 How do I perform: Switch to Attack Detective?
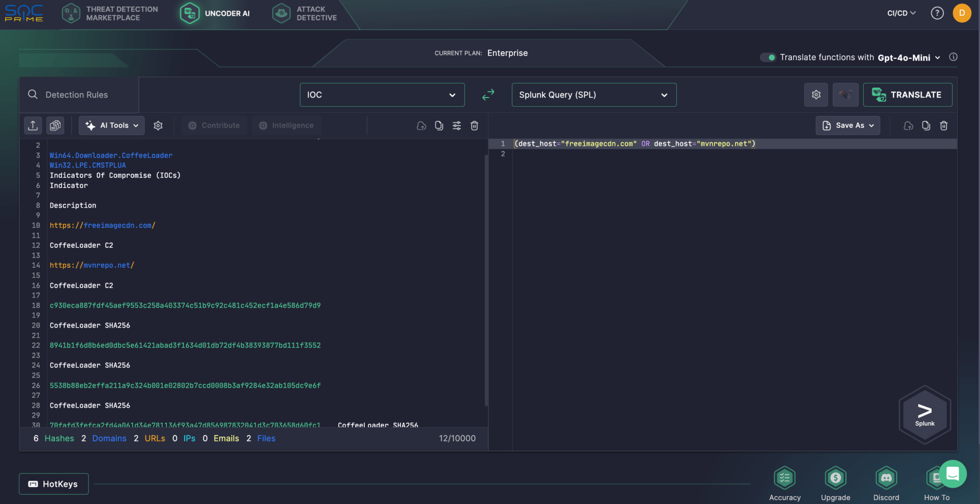[x=303, y=13]
